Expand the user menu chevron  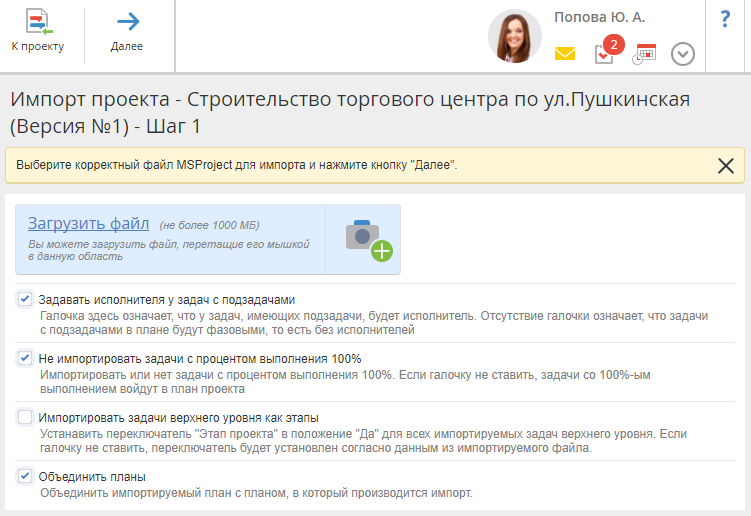pyautogui.click(x=683, y=54)
